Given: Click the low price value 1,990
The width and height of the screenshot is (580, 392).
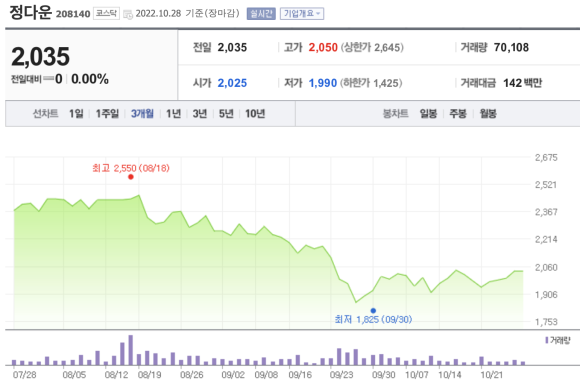Looking at the screenshot, I should tap(323, 83).
